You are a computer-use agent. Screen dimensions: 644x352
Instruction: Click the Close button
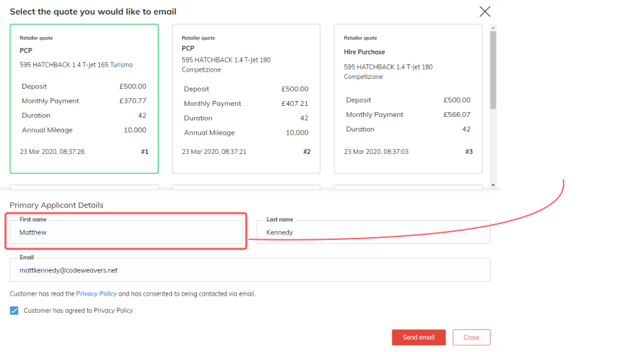(471, 338)
